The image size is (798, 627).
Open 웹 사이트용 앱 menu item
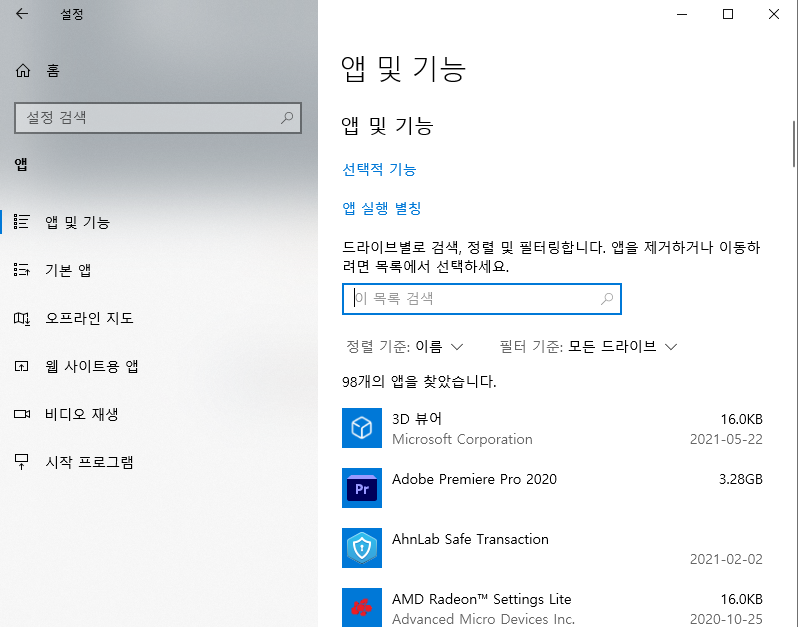[x=159, y=366]
